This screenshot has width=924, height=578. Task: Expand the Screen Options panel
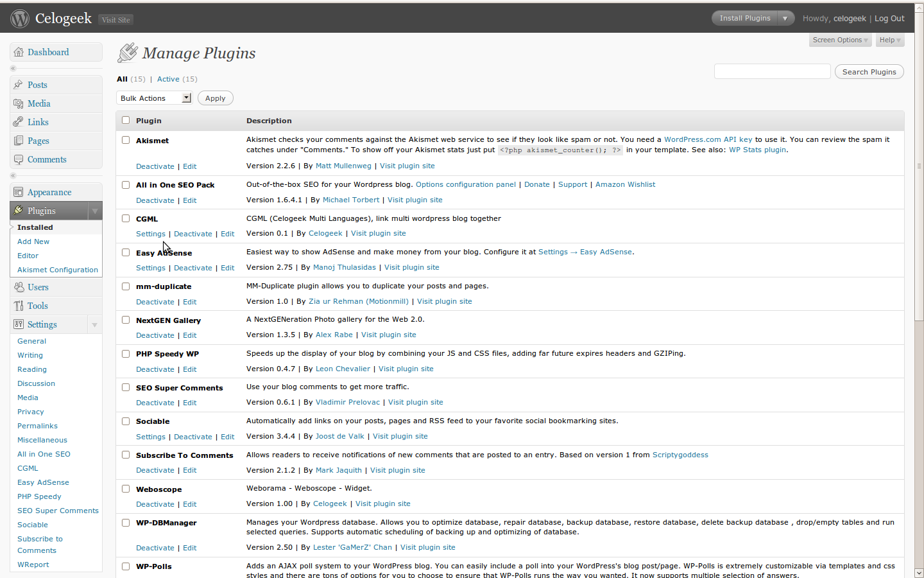tap(840, 40)
